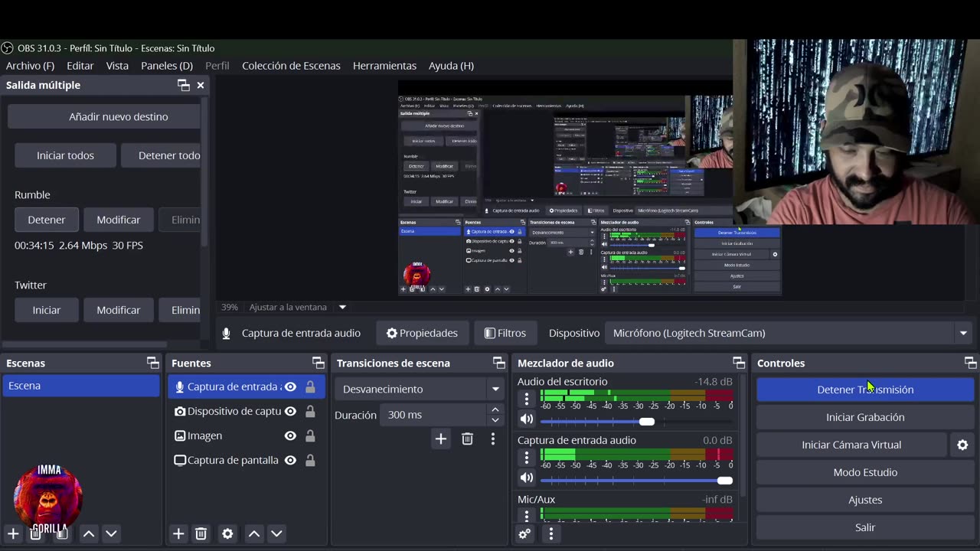The width and height of the screenshot is (980, 551).
Task: Float the Mezclador de audio dock
Action: click(739, 363)
